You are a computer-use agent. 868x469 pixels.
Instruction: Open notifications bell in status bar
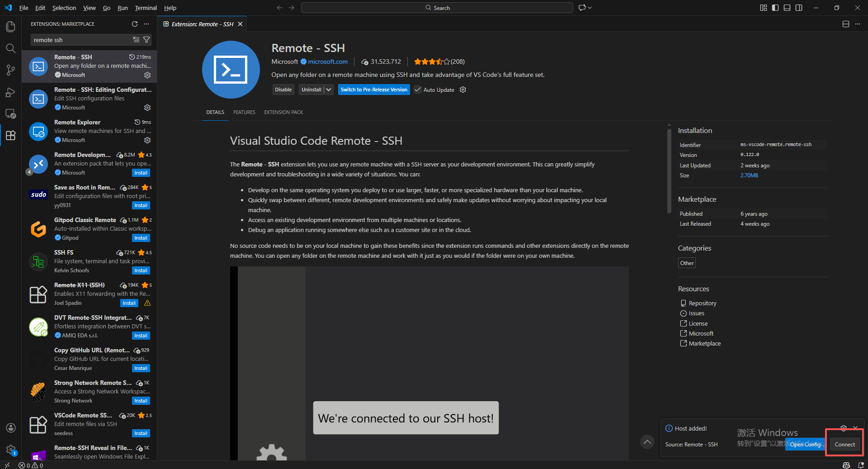pyautogui.click(x=861, y=465)
